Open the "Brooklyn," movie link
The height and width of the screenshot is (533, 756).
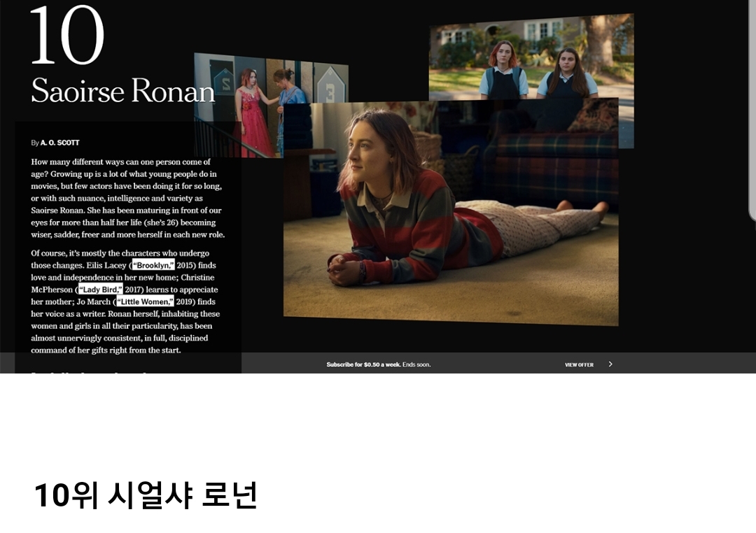[x=153, y=265]
